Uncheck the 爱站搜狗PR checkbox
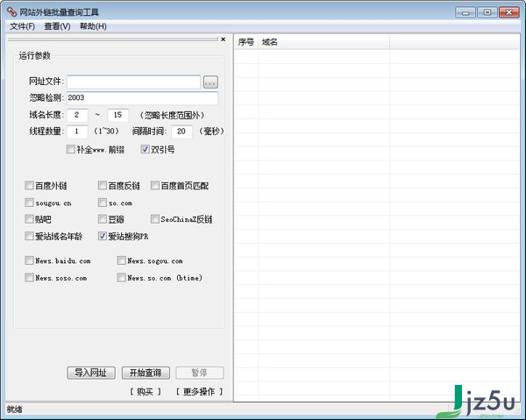 pos(103,236)
